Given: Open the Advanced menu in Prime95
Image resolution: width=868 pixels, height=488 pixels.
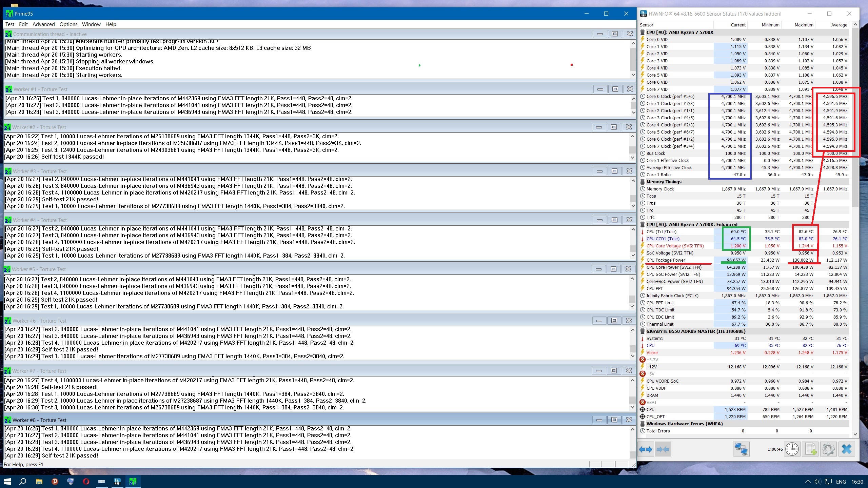Looking at the screenshot, I should 43,24.
